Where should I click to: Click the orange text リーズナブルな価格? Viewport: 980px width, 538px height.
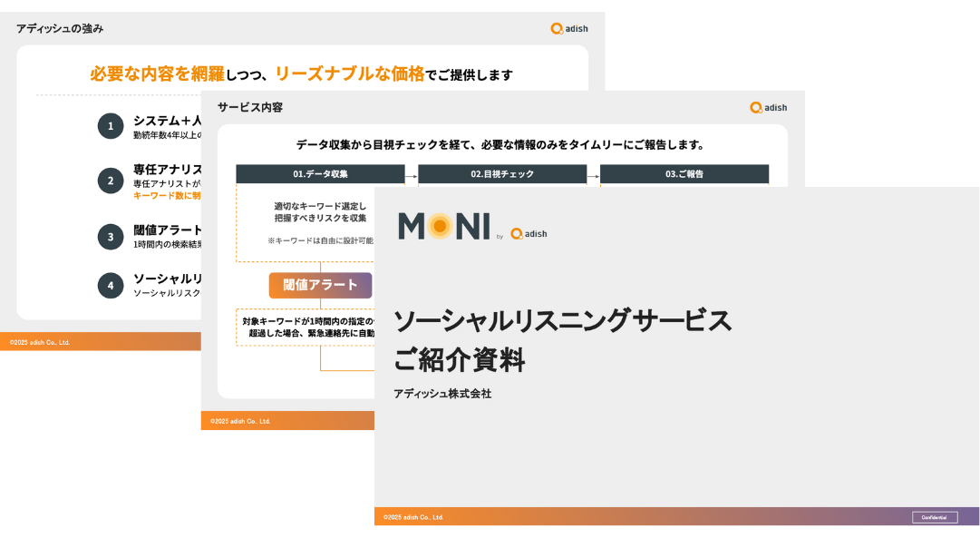[350, 73]
